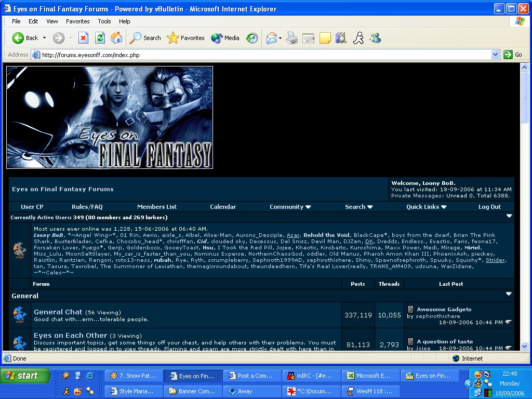The image size is (532, 399).
Task: Click the yellow note Discuss icon
Action: coord(325,38)
